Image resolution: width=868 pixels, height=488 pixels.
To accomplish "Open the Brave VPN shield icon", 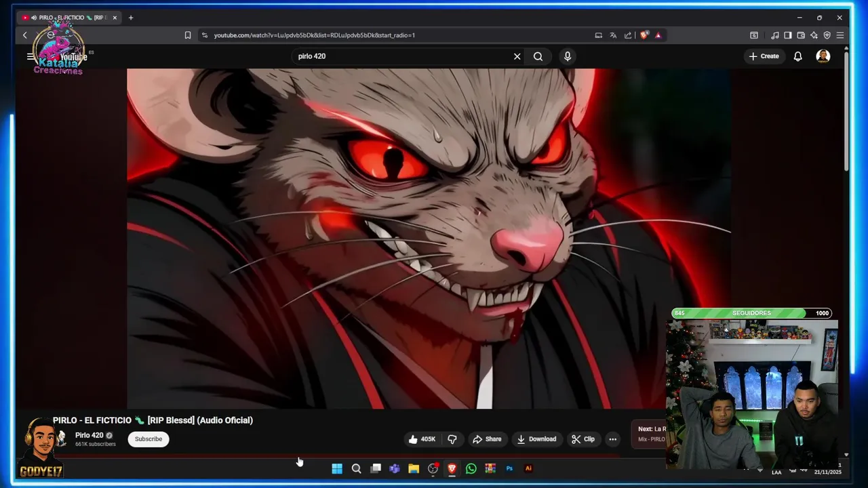I will coord(827,35).
